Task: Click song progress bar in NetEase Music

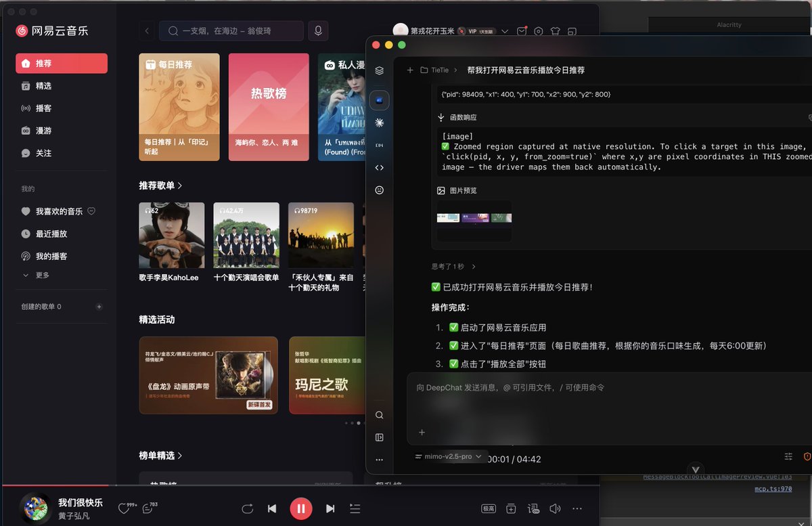Action: coord(300,485)
